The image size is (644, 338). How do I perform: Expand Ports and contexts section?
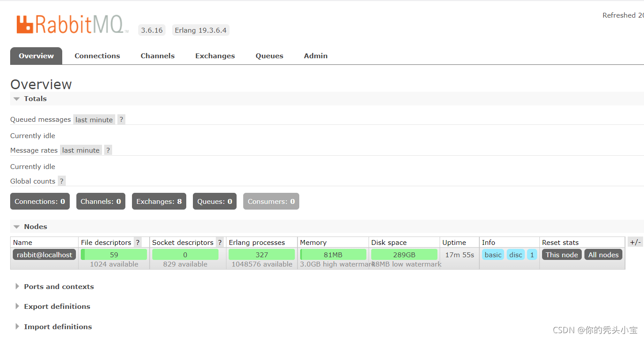coord(55,287)
